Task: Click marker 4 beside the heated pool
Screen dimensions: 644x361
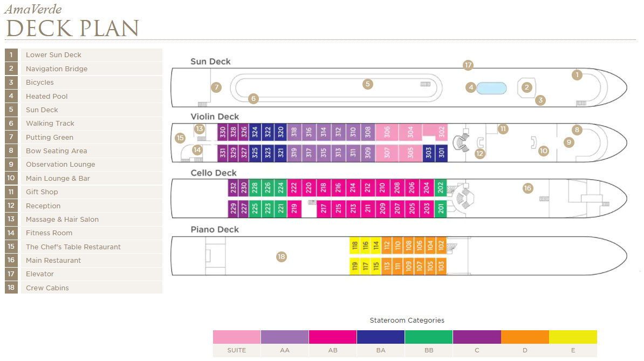Action: [x=471, y=87]
